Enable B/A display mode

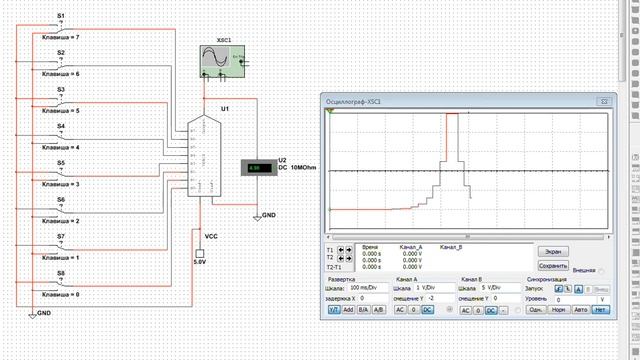(x=363, y=310)
